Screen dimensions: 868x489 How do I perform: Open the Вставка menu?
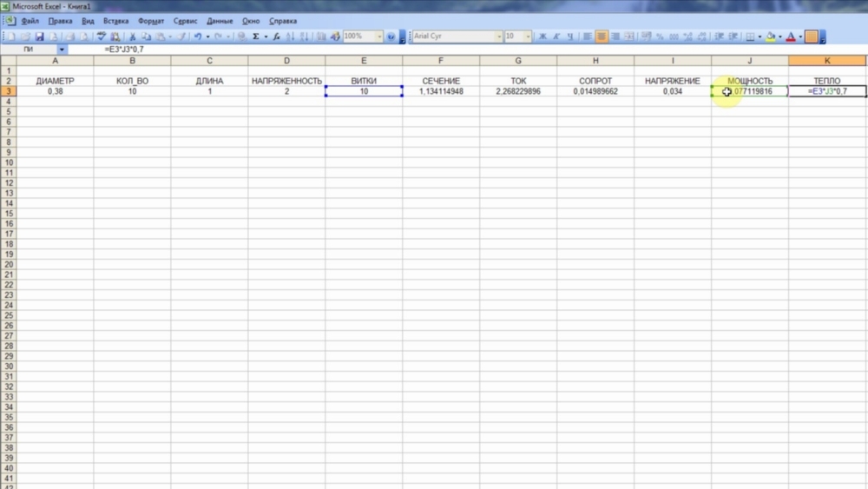pos(115,21)
